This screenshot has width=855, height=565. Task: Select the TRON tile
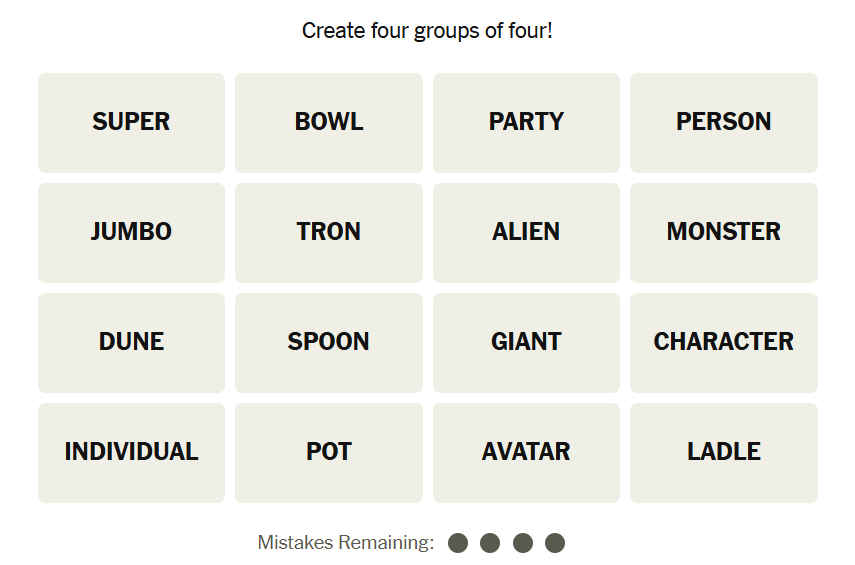point(328,232)
